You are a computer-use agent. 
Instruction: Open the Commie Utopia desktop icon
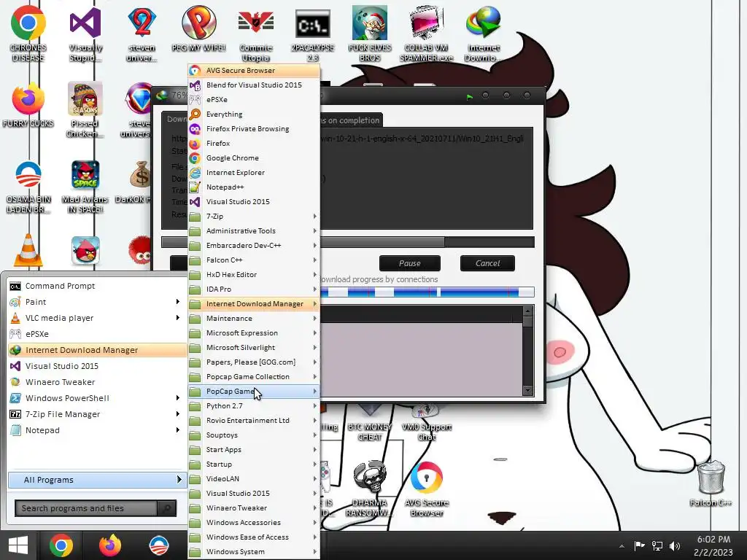click(256, 34)
